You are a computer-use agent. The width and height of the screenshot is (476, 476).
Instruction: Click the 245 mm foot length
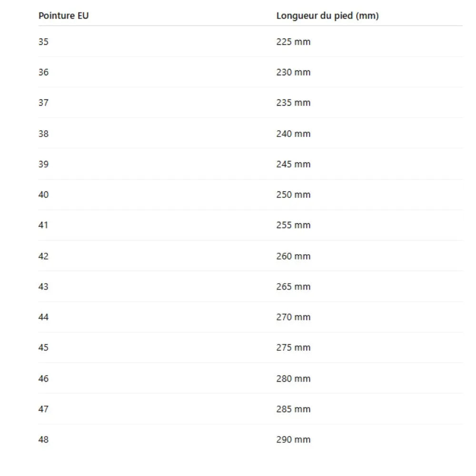click(x=293, y=164)
